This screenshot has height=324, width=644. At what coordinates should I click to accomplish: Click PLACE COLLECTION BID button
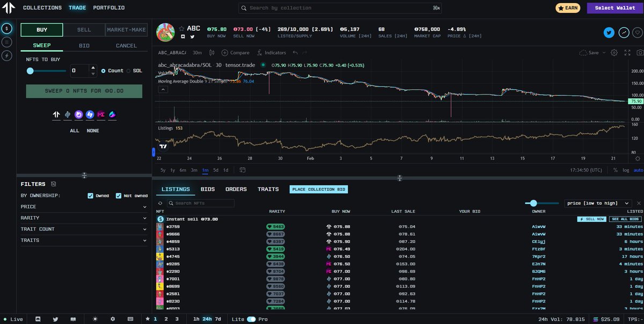coord(318,189)
